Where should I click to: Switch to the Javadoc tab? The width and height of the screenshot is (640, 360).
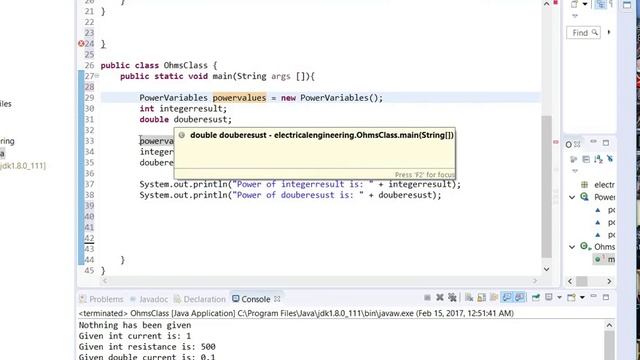coord(149,299)
